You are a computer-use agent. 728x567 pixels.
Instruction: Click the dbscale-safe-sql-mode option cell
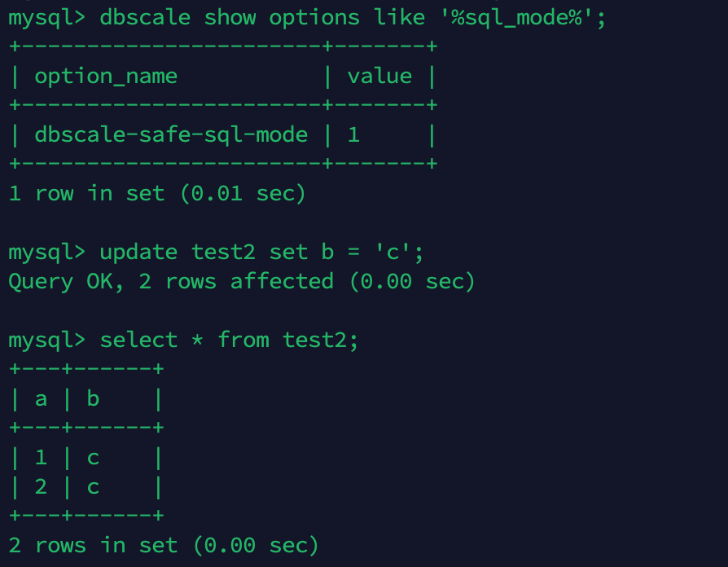[171, 135]
